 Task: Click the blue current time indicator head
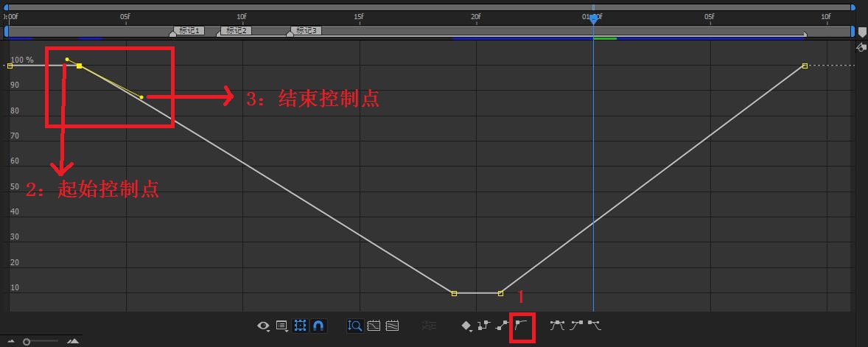pyautogui.click(x=593, y=19)
